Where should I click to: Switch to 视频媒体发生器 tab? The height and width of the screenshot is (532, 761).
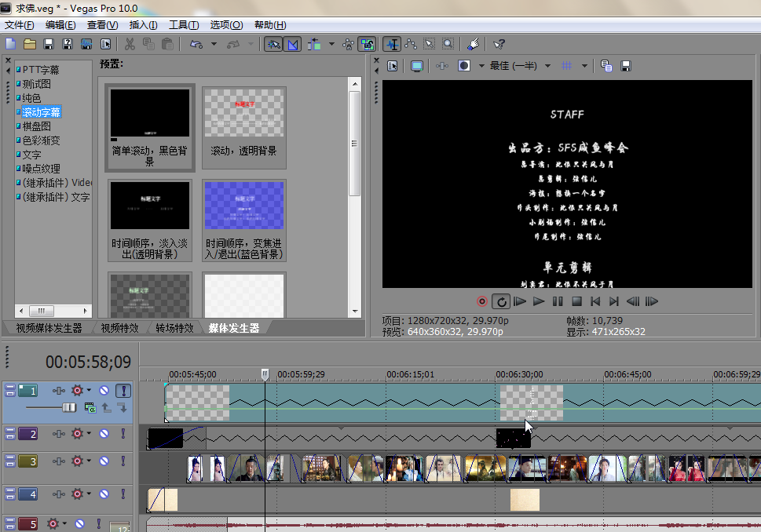pyautogui.click(x=49, y=328)
